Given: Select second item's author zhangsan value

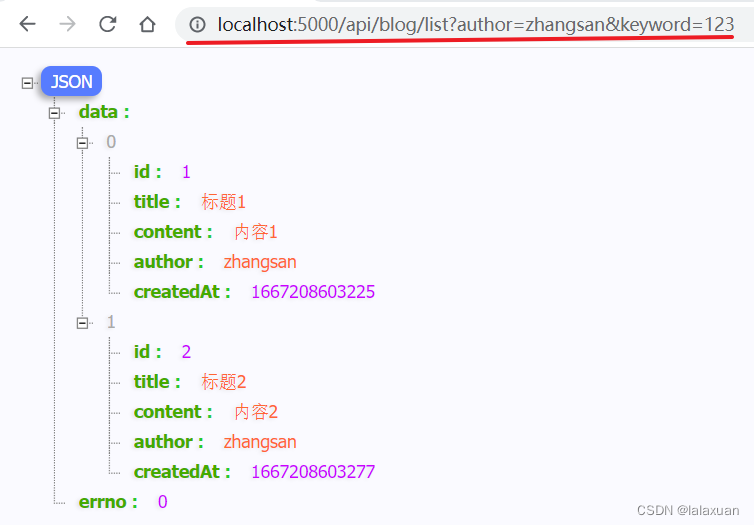Looking at the screenshot, I should pyautogui.click(x=260, y=442).
